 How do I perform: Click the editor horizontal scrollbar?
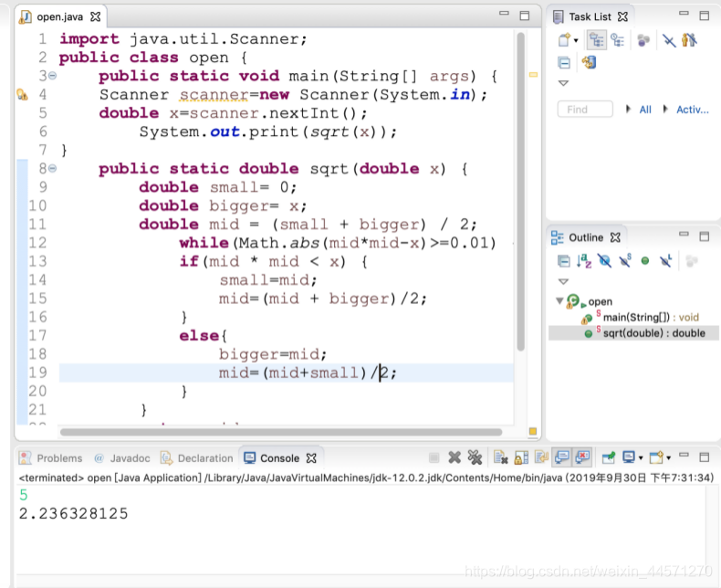[x=281, y=432]
